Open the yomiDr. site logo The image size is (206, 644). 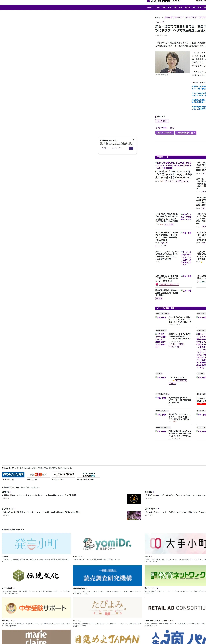click(x=108, y=544)
